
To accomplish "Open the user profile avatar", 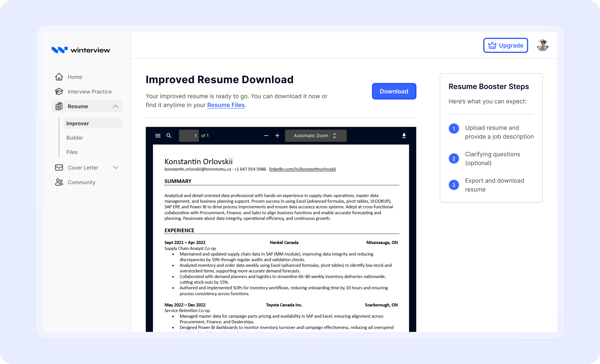I will (x=543, y=46).
